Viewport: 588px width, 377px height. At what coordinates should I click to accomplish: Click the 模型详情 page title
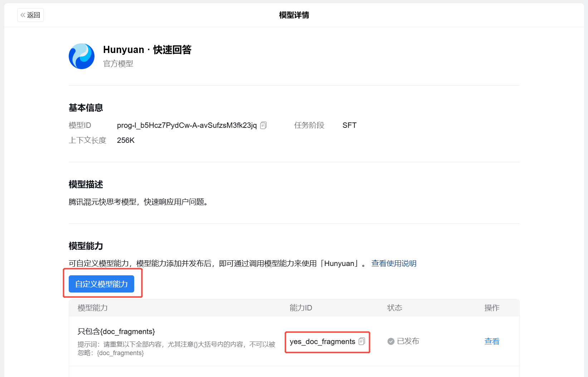point(294,15)
